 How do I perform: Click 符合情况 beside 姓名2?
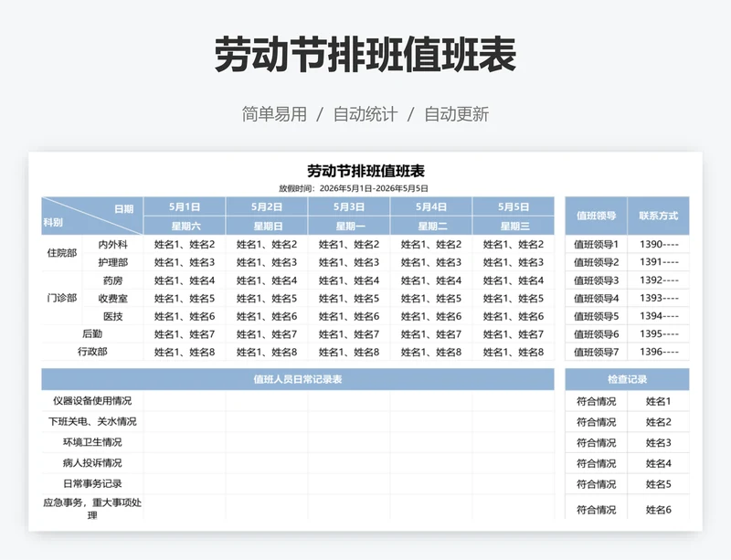pyautogui.click(x=597, y=422)
